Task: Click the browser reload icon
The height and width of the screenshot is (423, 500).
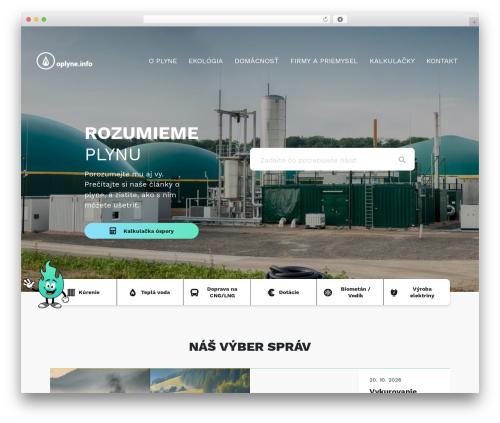Action: (x=325, y=19)
